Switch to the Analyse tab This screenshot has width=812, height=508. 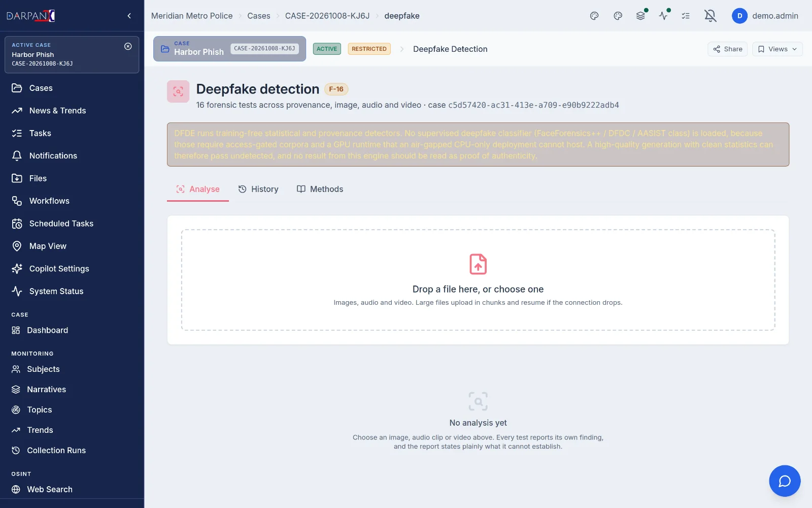(x=198, y=189)
